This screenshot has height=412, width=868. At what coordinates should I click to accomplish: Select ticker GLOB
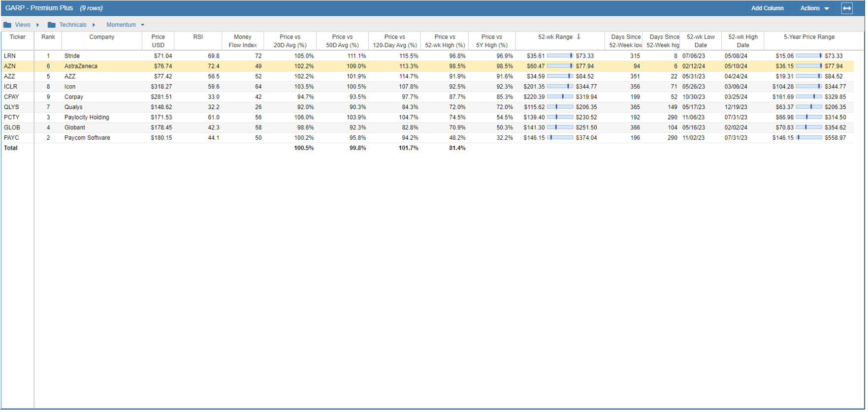coord(12,128)
